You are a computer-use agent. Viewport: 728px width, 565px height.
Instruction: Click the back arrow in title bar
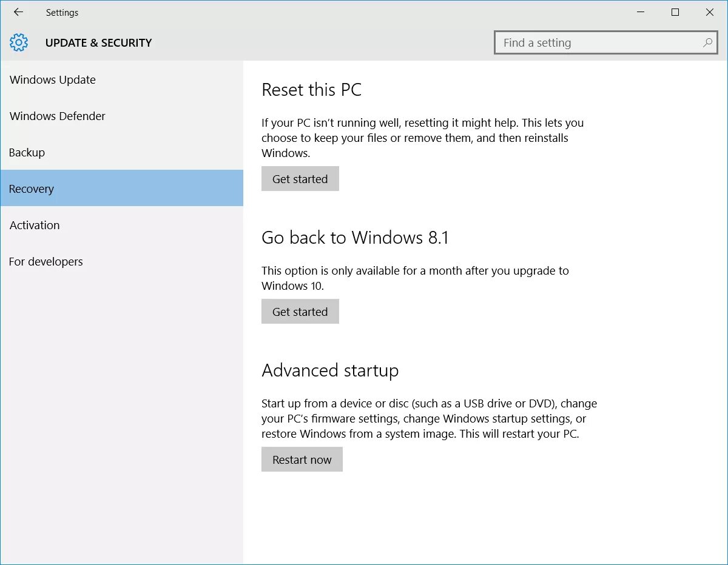point(18,12)
